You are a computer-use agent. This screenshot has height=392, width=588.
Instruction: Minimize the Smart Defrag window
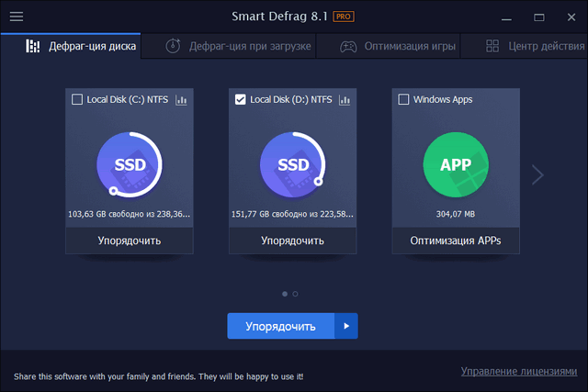point(506,17)
